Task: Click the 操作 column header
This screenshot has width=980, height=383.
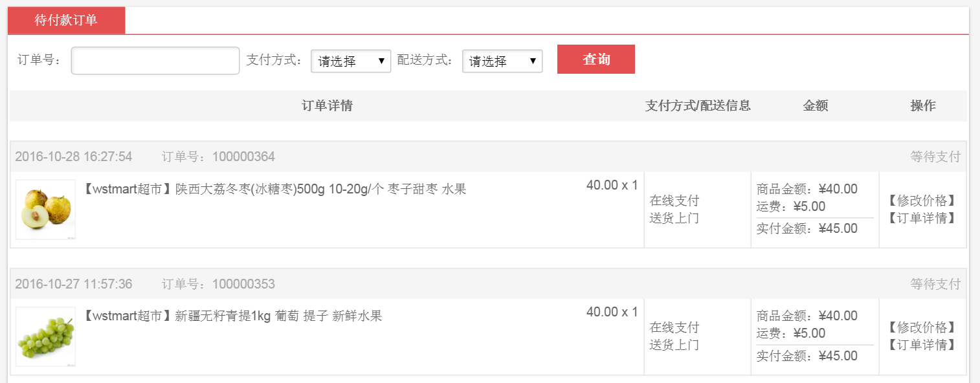Action: pos(923,105)
